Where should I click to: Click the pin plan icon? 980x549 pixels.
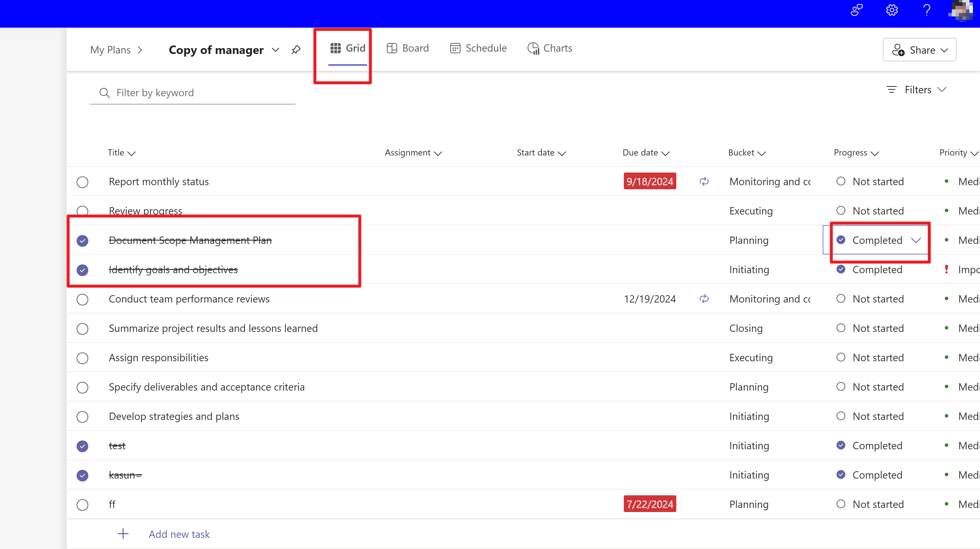296,50
